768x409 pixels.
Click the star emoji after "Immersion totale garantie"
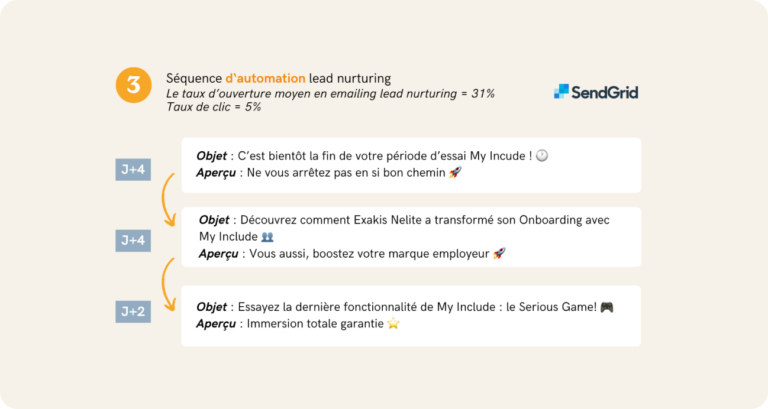click(x=393, y=324)
